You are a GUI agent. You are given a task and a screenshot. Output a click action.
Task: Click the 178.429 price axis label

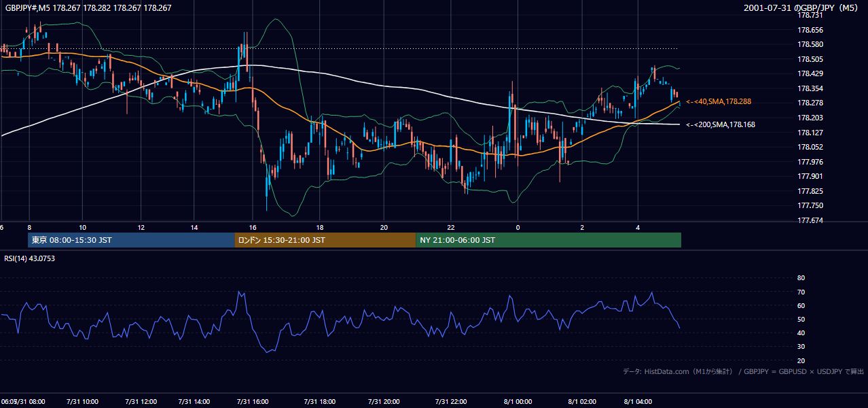click(x=810, y=73)
